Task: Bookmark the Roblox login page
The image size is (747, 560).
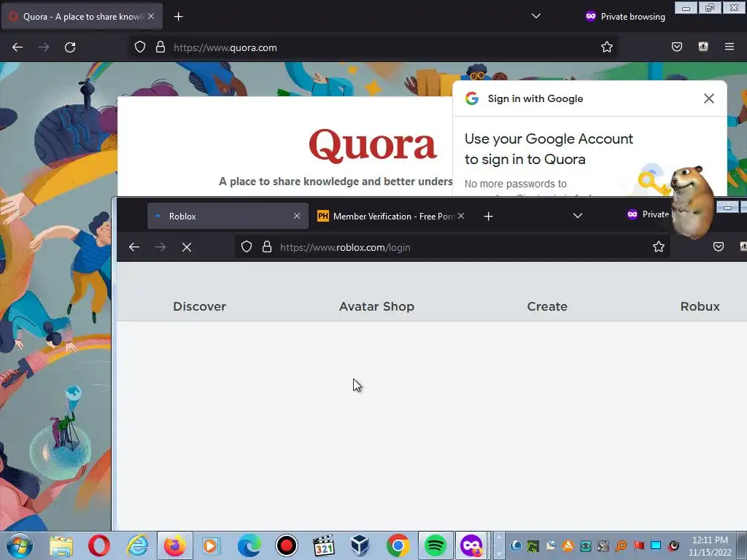Action: click(659, 246)
